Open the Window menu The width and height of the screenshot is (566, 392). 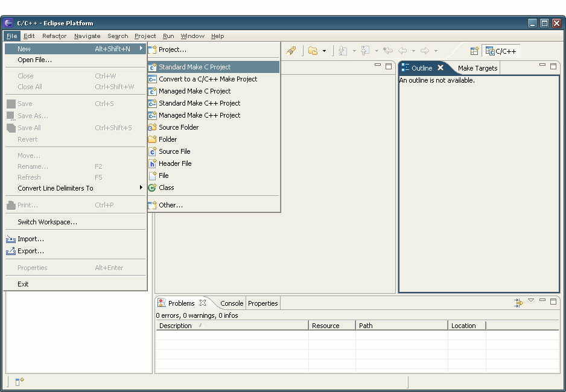(x=192, y=36)
